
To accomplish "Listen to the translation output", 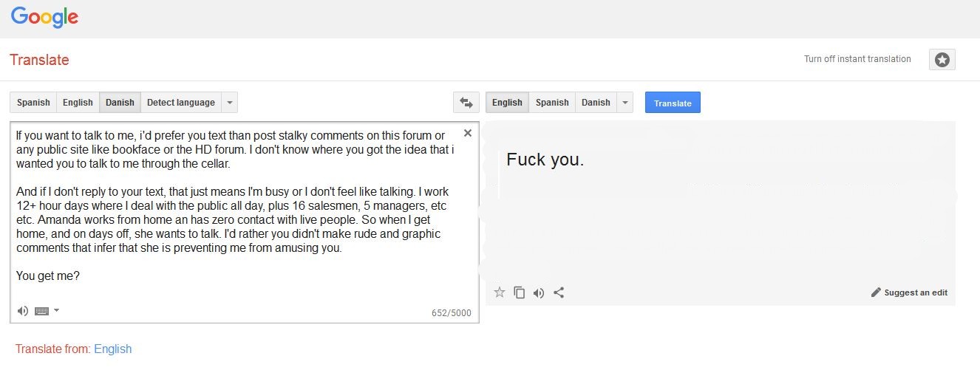I will pyautogui.click(x=539, y=292).
